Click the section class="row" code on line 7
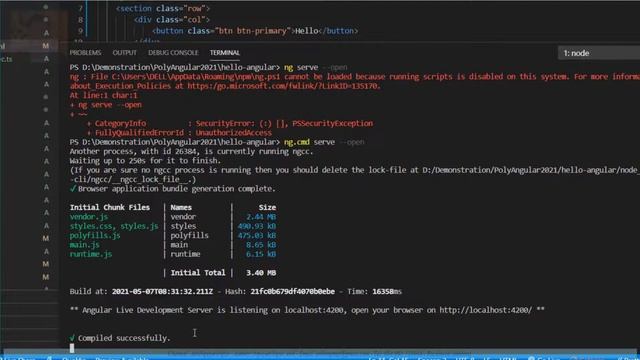The width and height of the screenshot is (640, 360). click(x=163, y=8)
